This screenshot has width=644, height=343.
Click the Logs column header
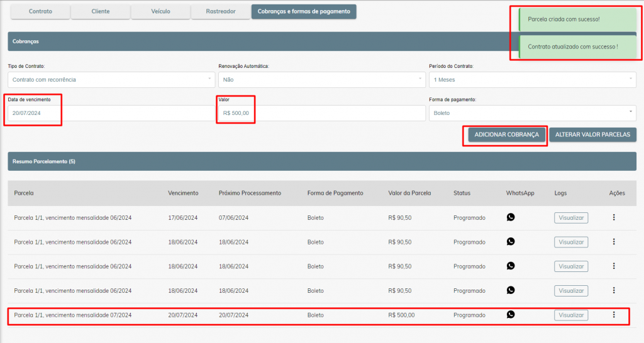[560, 193]
